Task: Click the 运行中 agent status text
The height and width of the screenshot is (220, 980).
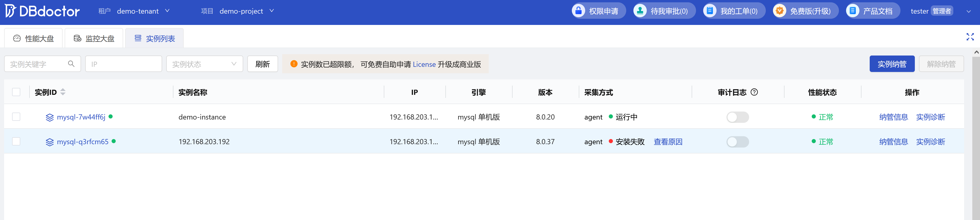Action: tap(626, 117)
